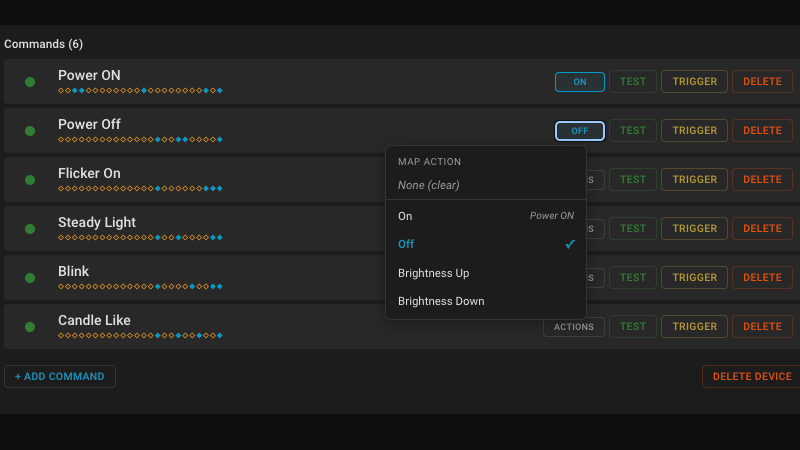The height and width of the screenshot is (450, 800).
Task: Click TRIGGER for Power ON
Action: click(x=694, y=82)
